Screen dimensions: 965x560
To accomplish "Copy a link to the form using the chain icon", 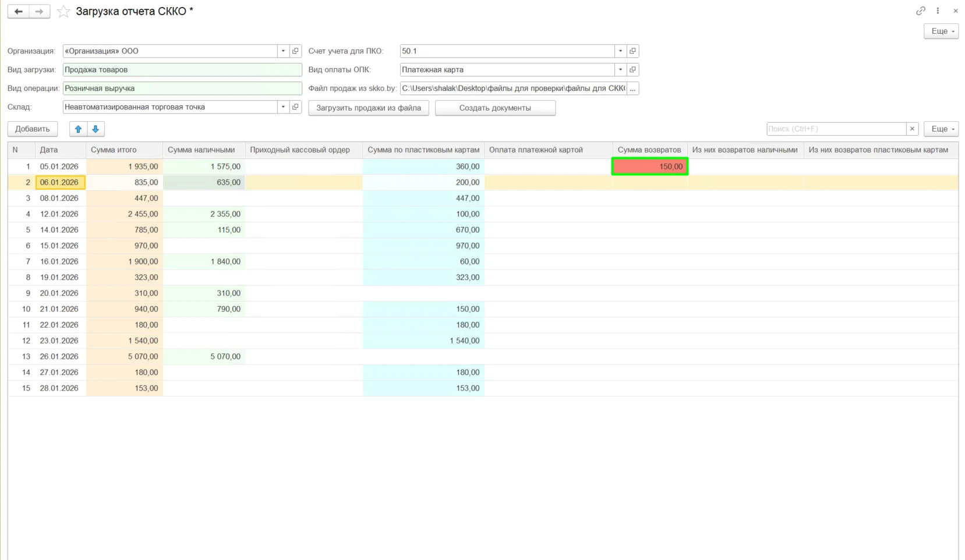I will tap(921, 10).
